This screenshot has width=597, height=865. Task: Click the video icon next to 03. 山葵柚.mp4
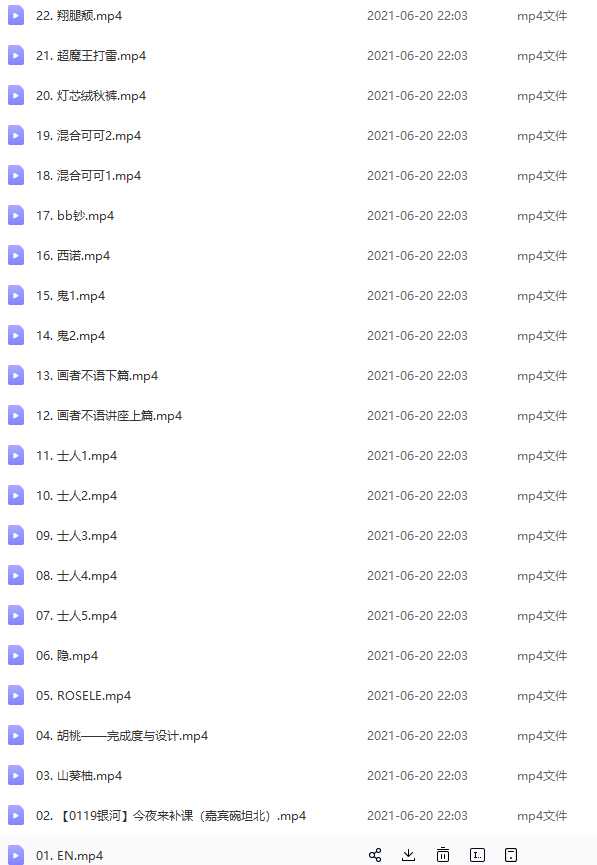tap(15, 776)
